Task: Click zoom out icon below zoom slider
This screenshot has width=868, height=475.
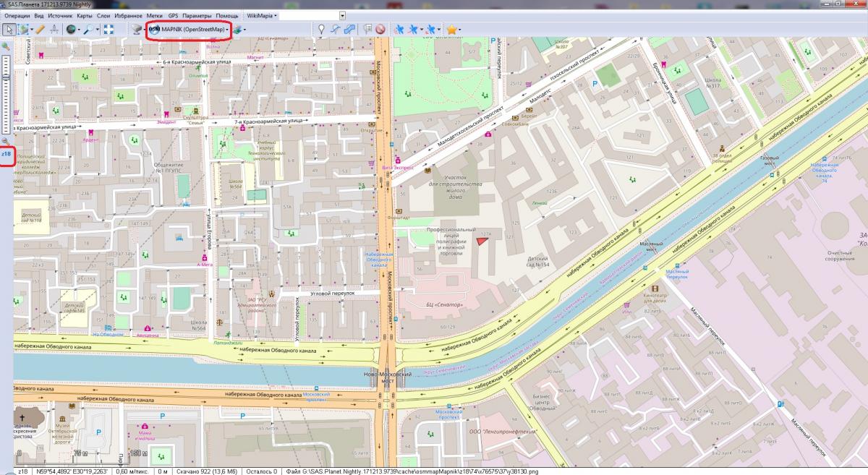Action: (x=6, y=142)
